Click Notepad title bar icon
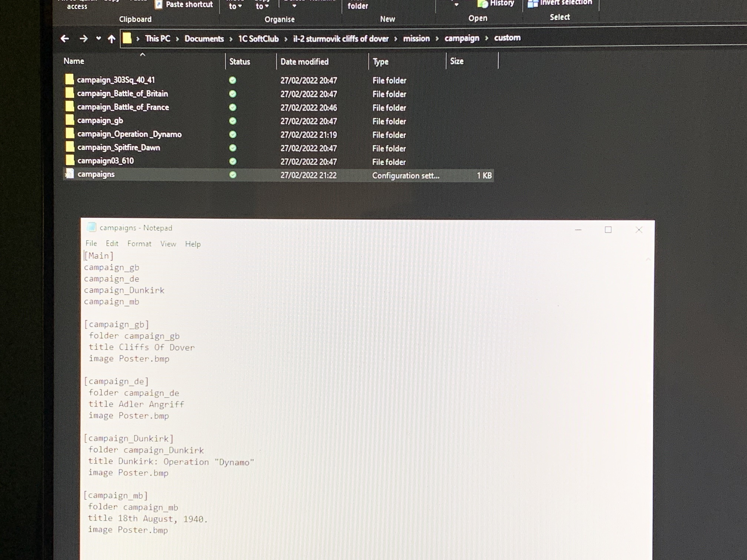The width and height of the screenshot is (747, 560). point(92,227)
